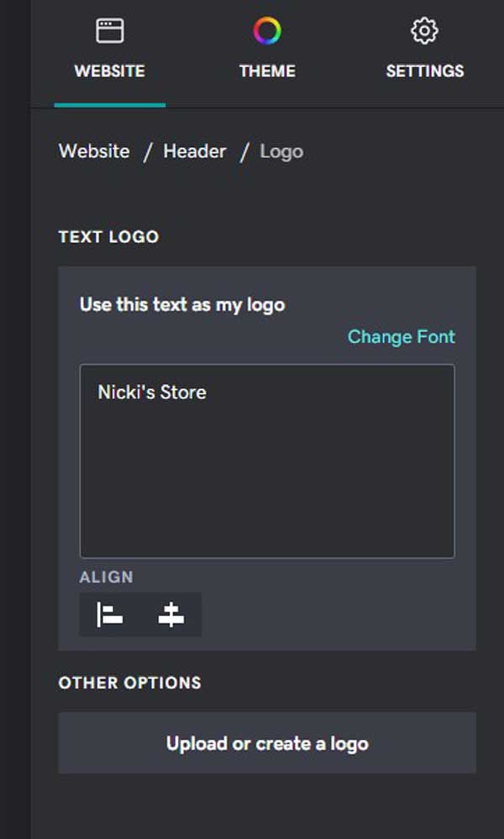The width and height of the screenshot is (504, 839).
Task: Go back to Header in the breadcrumb
Action: coord(195,150)
